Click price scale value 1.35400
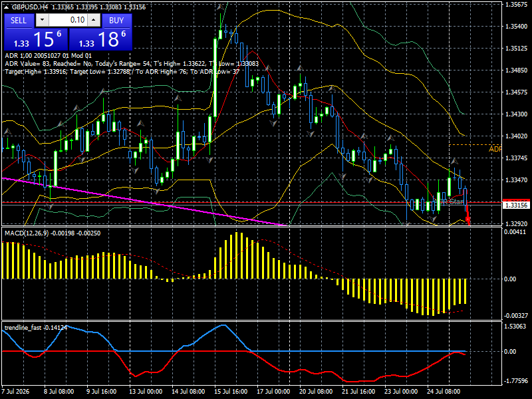 coord(517,27)
